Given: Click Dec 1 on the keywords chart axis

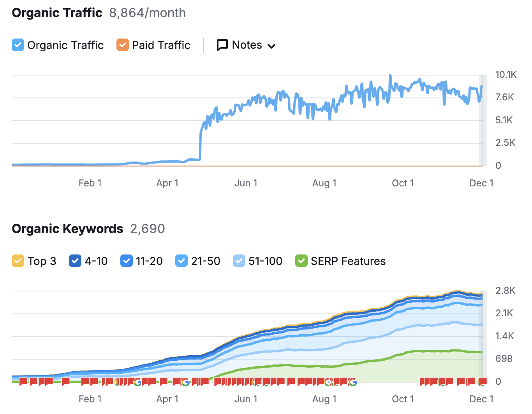Looking at the screenshot, I should coord(481,399).
